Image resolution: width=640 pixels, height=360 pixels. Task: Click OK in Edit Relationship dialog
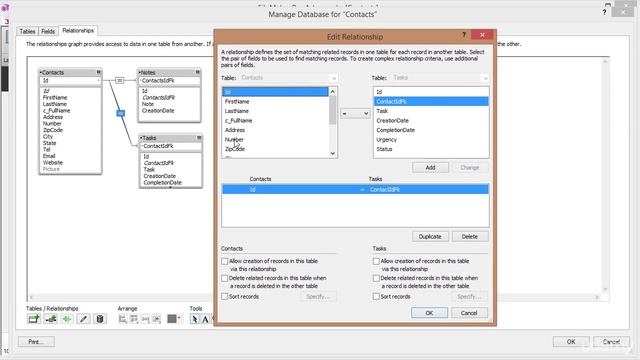pyautogui.click(x=429, y=313)
